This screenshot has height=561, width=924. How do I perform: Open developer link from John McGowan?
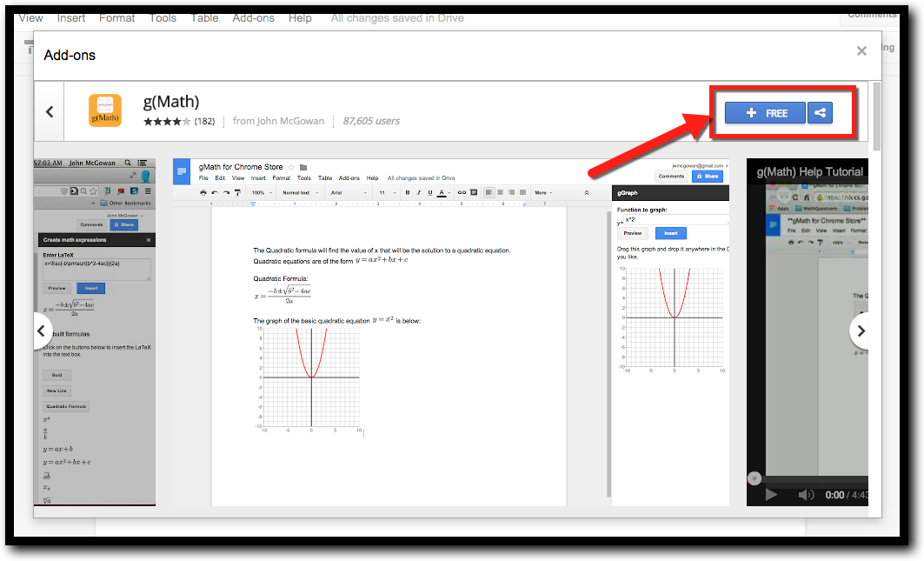(x=278, y=121)
